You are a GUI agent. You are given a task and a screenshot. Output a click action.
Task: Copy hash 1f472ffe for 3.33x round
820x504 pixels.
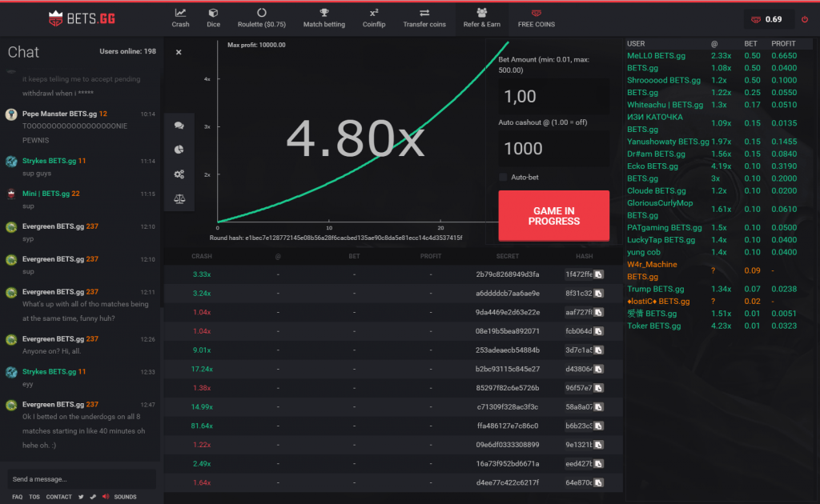click(598, 274)
